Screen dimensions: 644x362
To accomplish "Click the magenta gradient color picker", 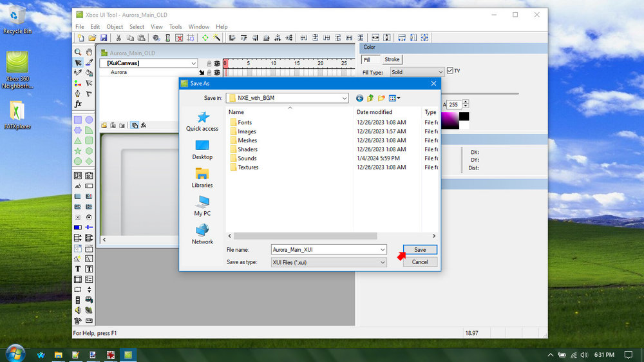I will click(x=450, y=120).
